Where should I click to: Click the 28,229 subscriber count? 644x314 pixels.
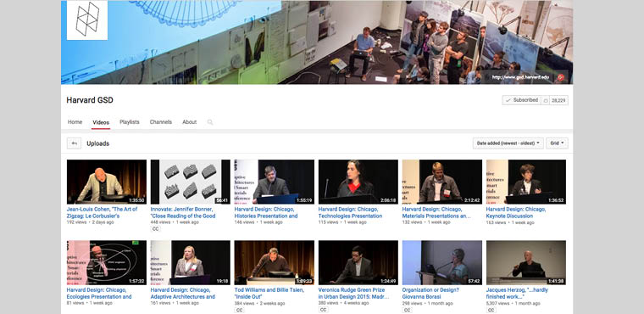tap(559, 100)
